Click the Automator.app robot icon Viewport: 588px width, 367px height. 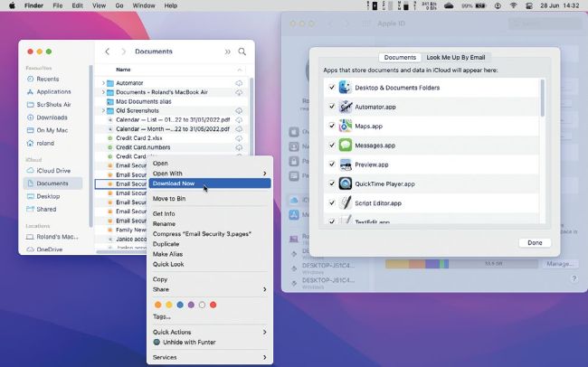click(345, 107)
